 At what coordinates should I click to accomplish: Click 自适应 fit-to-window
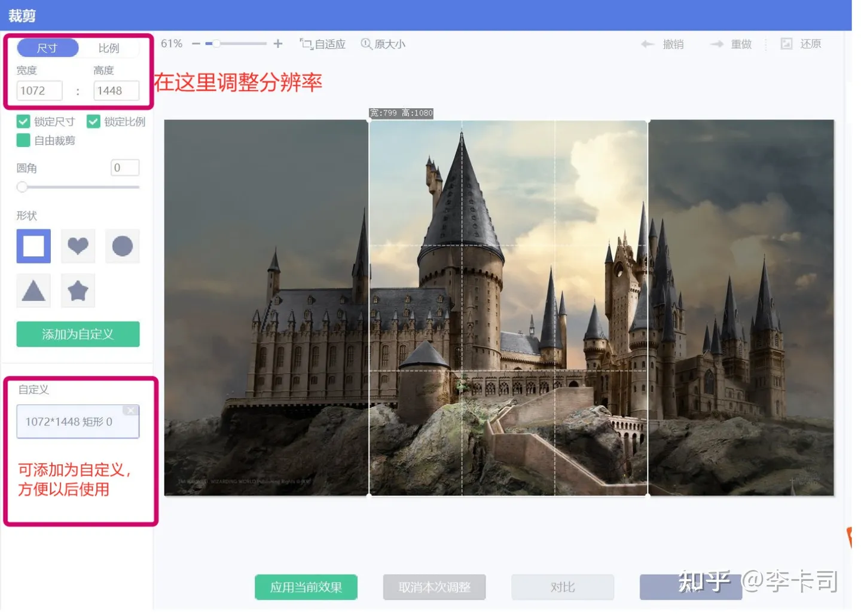[x=323, y=44]
